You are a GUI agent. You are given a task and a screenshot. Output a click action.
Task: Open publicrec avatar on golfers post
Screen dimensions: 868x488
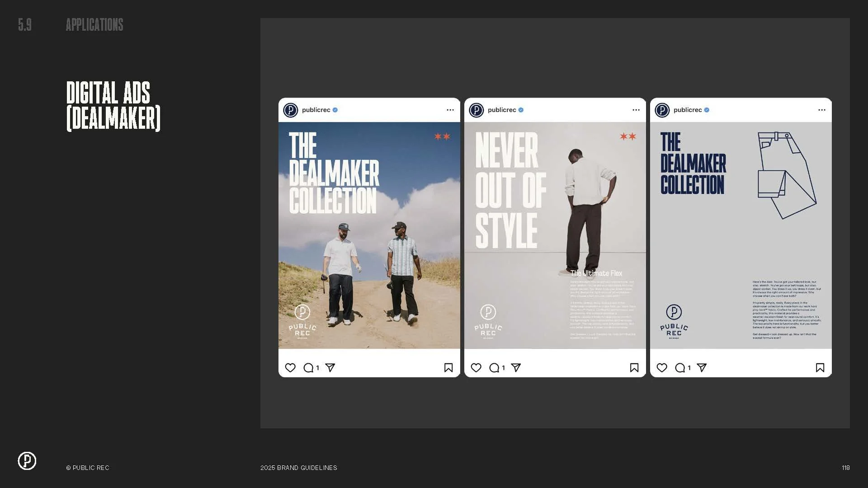point(291,110)
